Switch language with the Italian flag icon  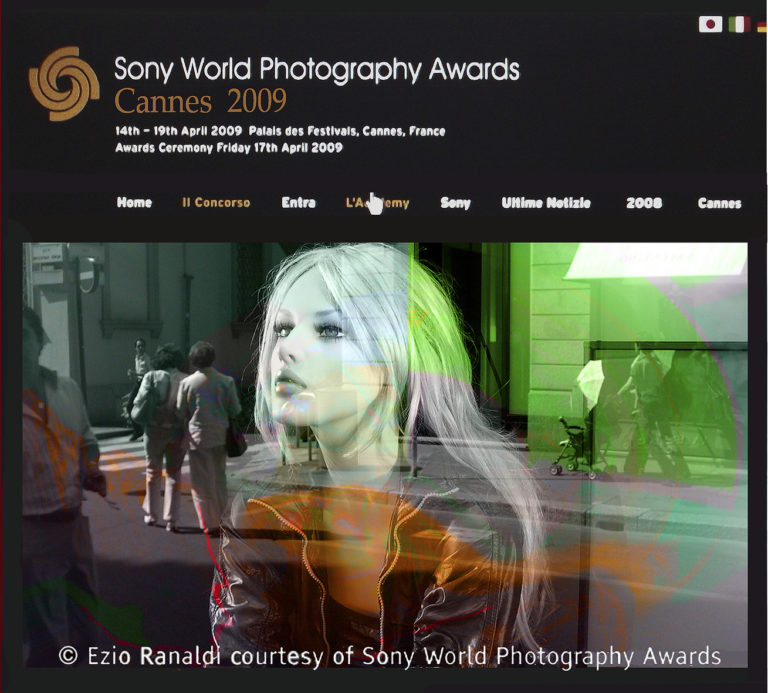[739, 24]
